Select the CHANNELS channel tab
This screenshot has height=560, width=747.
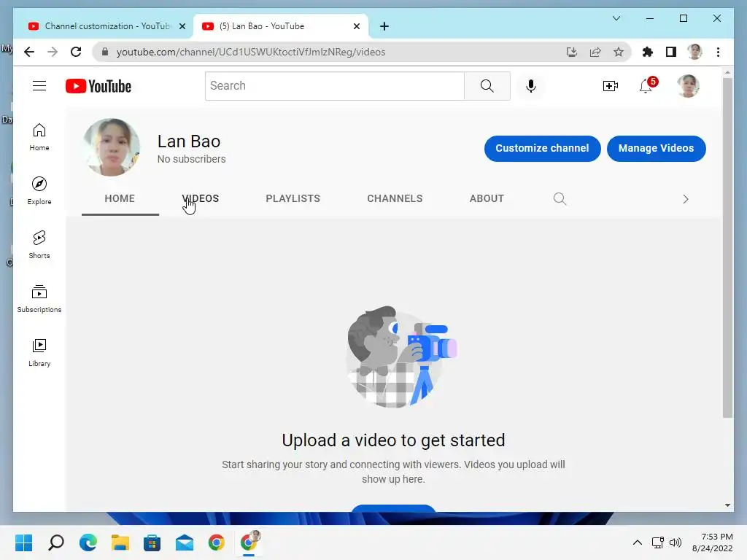point(395,198)
